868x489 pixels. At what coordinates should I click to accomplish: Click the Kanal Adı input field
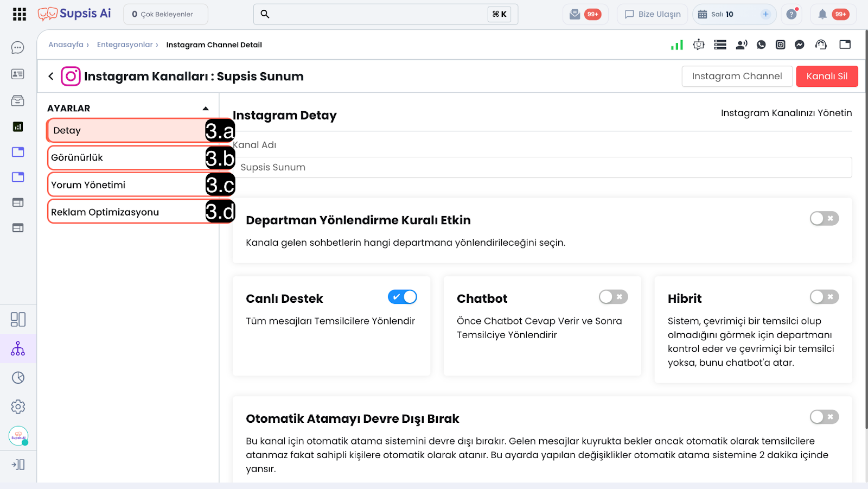pos(542,167)
